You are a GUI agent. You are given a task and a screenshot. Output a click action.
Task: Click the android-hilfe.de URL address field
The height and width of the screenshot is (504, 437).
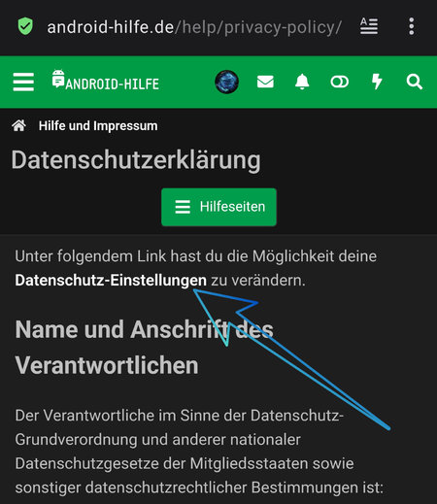coord(194,27)
